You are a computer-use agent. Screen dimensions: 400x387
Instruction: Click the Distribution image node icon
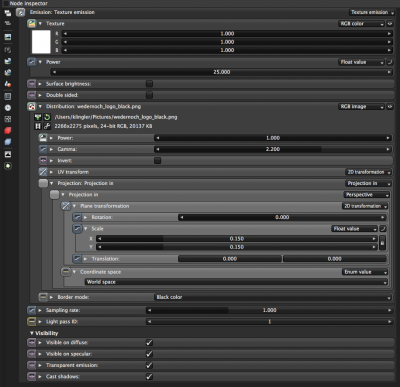tap(32, 106)
